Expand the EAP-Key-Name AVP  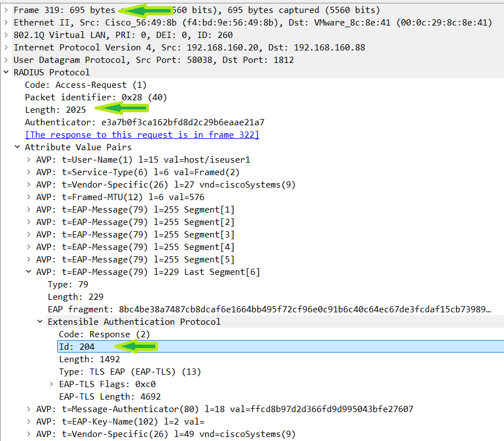[x=29, y=422]
